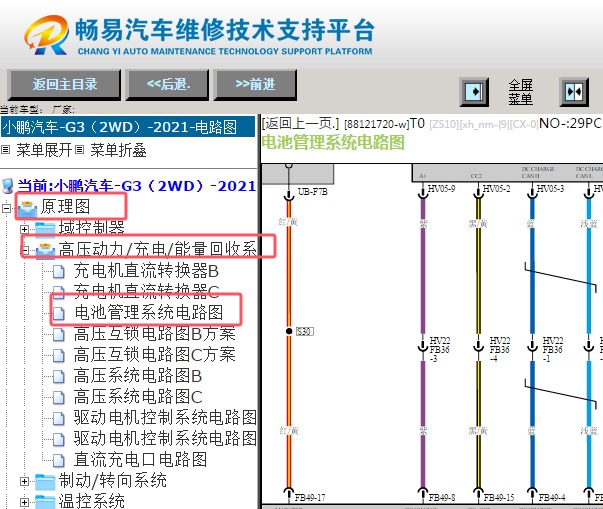Open 高压互锁电路图B方案
The height and width of the screenshot is (509, 603).
pos(155,334)
